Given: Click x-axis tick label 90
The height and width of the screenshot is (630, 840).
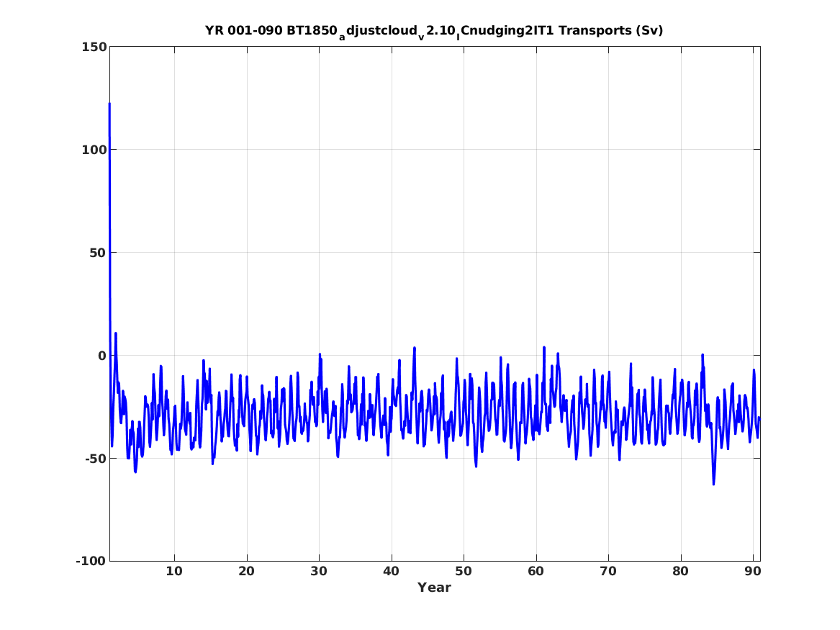Looking at the screenshot, I should point(753,572).
